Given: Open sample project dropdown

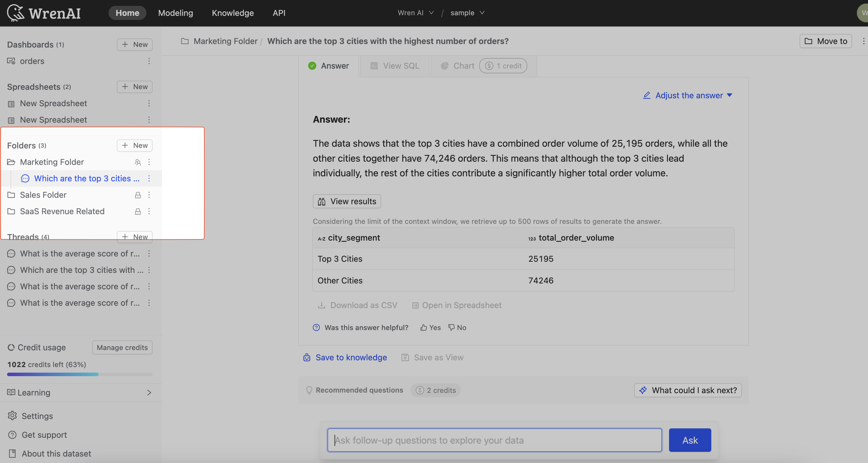Looking at the screenshot, I should click(467, 13).
